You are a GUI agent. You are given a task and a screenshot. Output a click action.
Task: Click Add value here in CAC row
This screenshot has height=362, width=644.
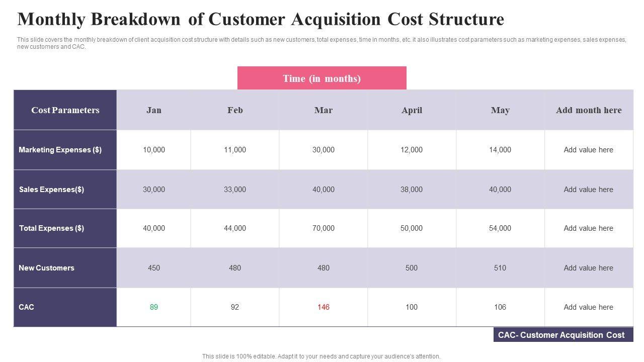(x=589, y=307)
